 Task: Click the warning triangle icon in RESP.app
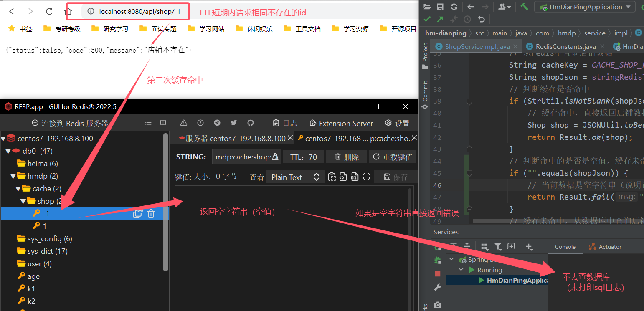(x=184, y=123)
